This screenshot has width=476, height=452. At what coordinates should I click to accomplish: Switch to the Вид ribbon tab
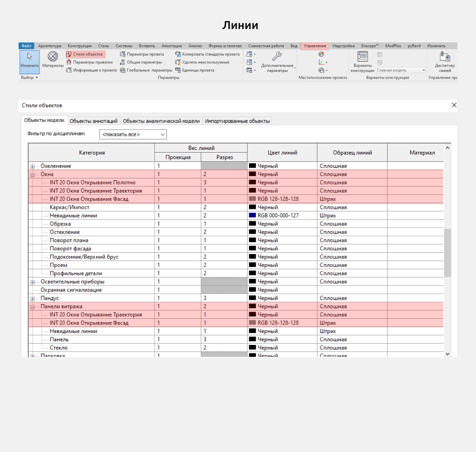click(x=294, y=46)
